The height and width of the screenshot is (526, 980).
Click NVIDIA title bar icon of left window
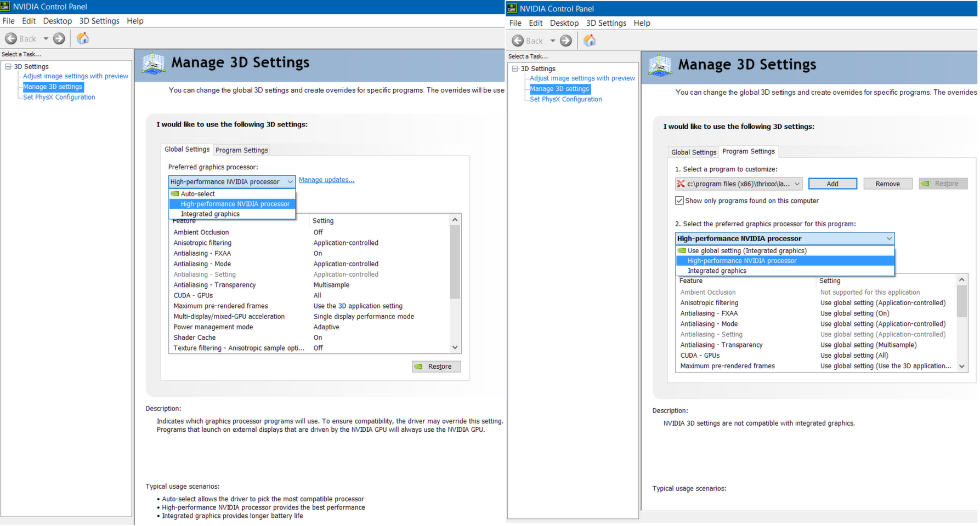pos(5,7)
